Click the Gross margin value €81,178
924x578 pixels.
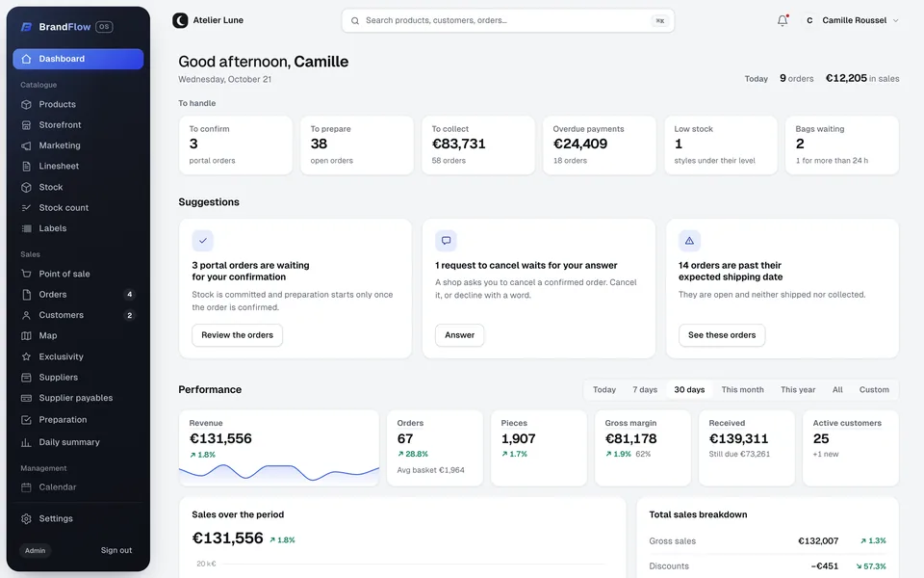coord(630,439)
